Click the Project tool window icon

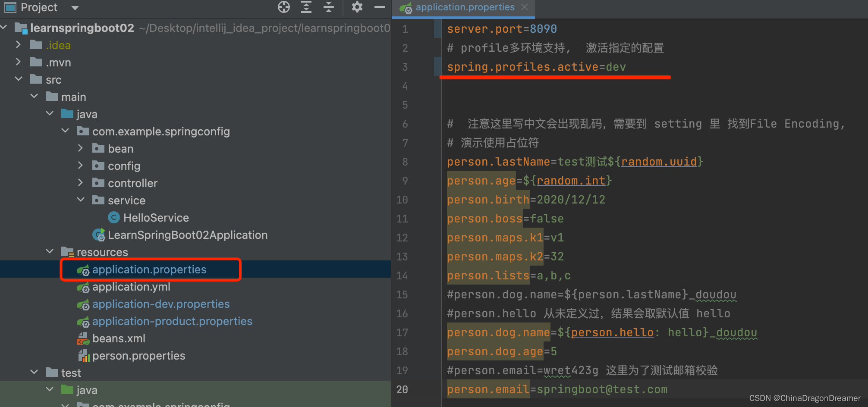click(10, 7)
